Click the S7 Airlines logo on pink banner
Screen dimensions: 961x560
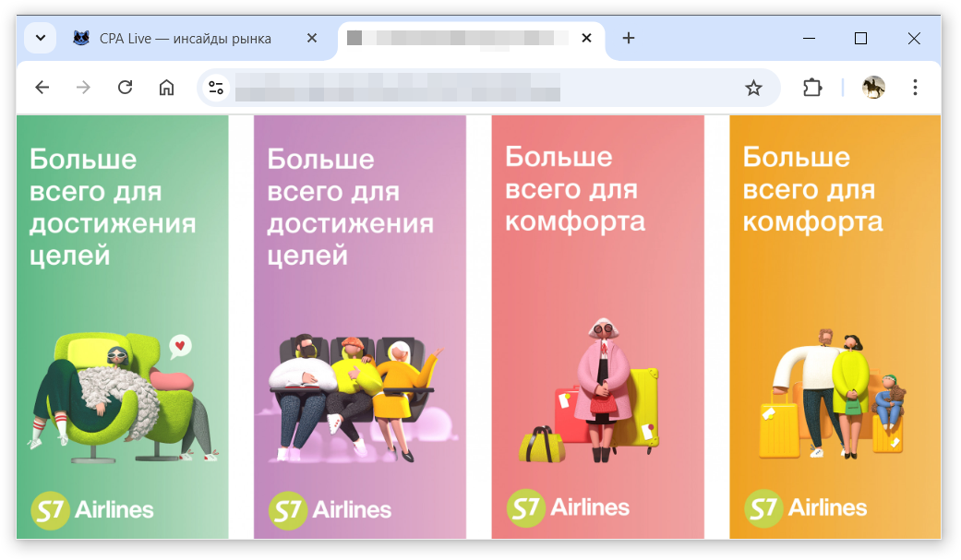pos(568,507)
